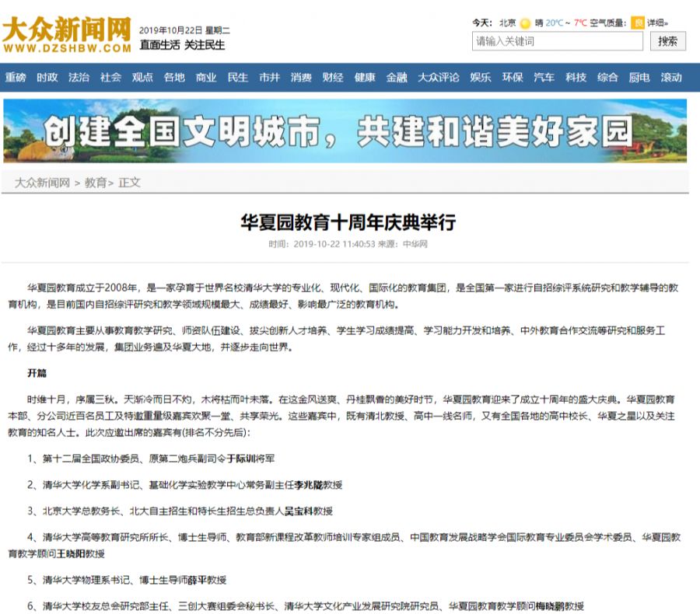Click the 20°C high temperature reading
This screenshot has height=614, width=700.
tap(555, 23)
